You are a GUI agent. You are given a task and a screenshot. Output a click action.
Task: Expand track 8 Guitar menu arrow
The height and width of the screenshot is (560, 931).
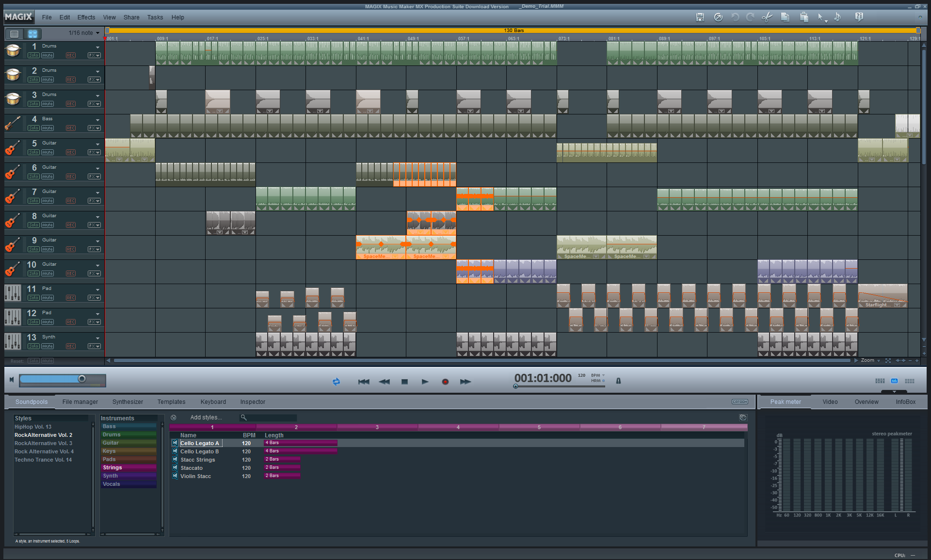tap(97, 217)
